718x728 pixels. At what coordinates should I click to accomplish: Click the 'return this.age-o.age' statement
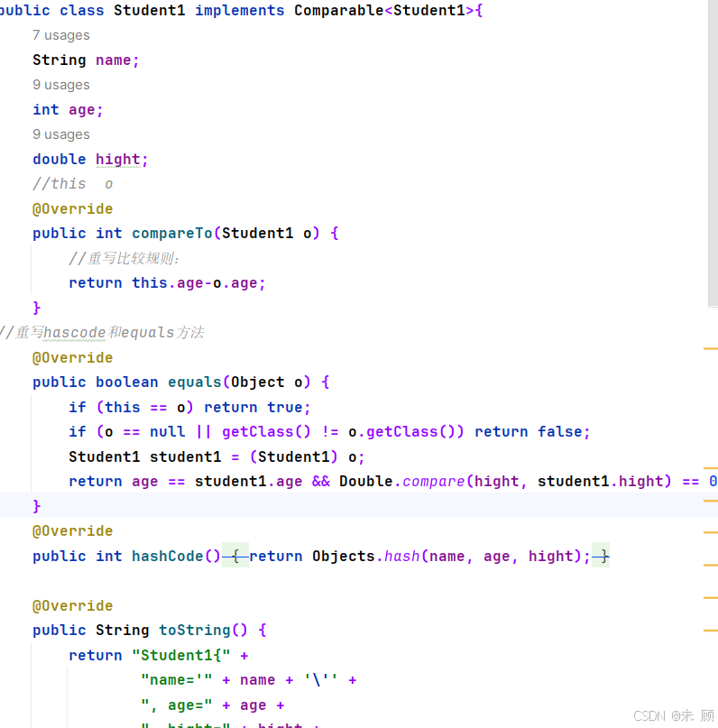[167, 282]
